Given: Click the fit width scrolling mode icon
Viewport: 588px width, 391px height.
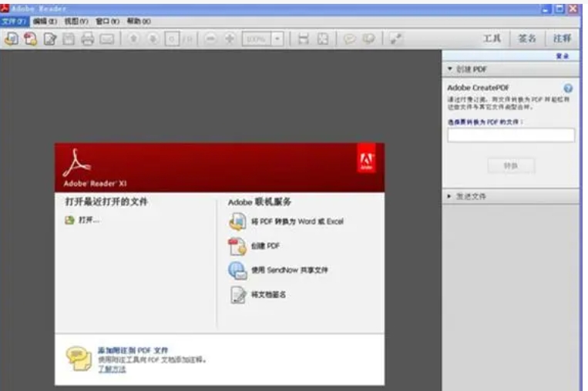Looking at the screenshot, I should [x=304, y=38].
